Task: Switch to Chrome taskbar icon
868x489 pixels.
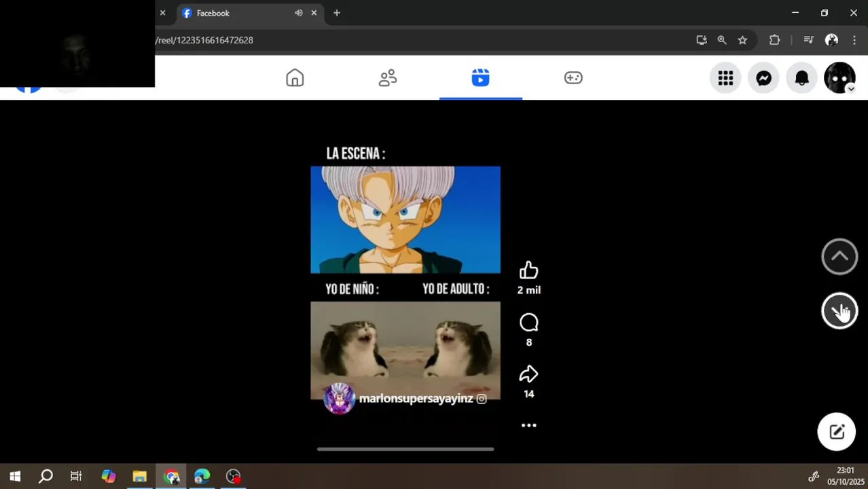Action: 171,476
